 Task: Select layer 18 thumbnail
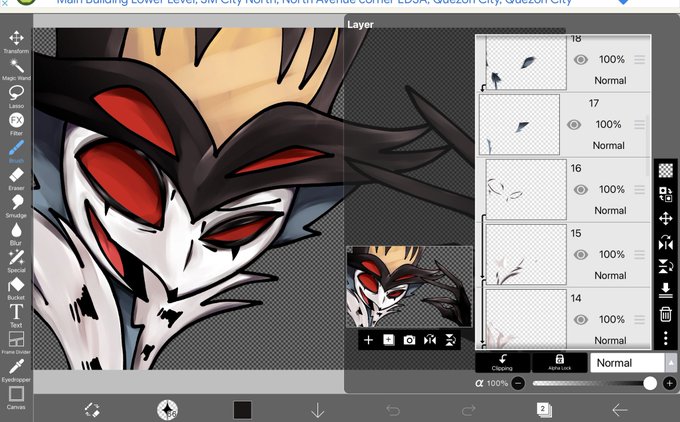click(x=526, y=62)
